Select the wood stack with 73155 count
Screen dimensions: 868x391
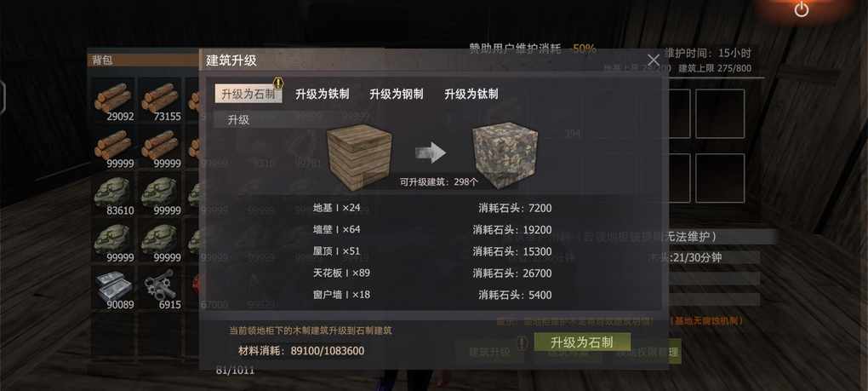[x=160, y=100]
